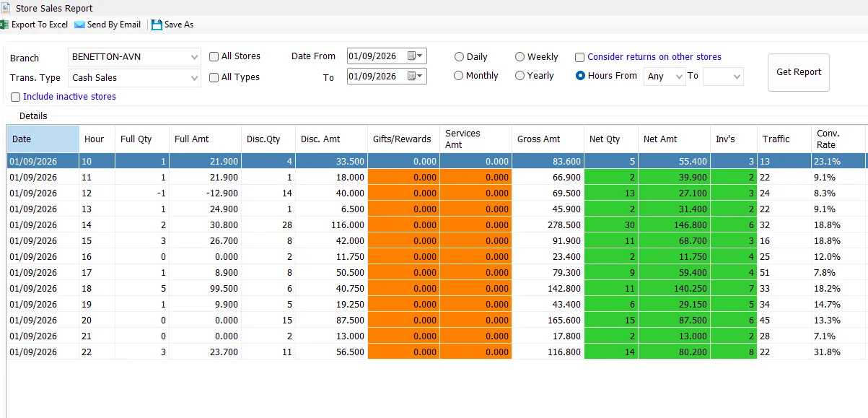Check the All Types checkbox
The height and width of the screenshot is (418, 868).
pyautogui.click(x=214, y=77)
